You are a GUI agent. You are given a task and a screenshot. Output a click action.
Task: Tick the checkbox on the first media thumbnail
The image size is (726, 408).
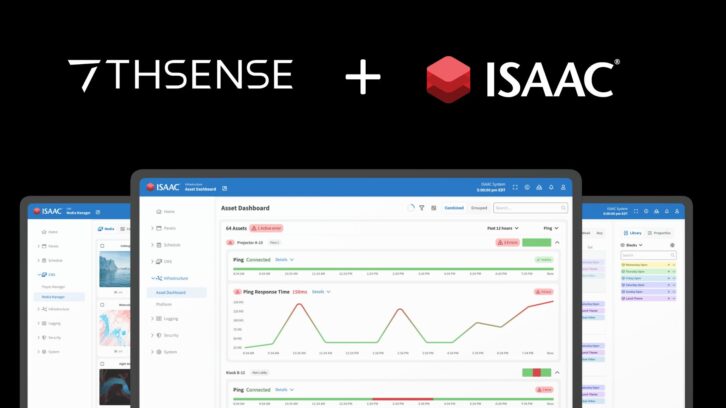(x=101, y=246)
